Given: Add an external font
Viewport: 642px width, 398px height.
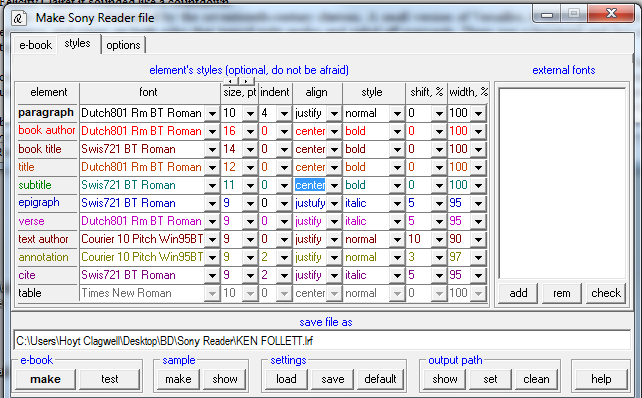Looking at the screenshot, I should coord(518,293).
